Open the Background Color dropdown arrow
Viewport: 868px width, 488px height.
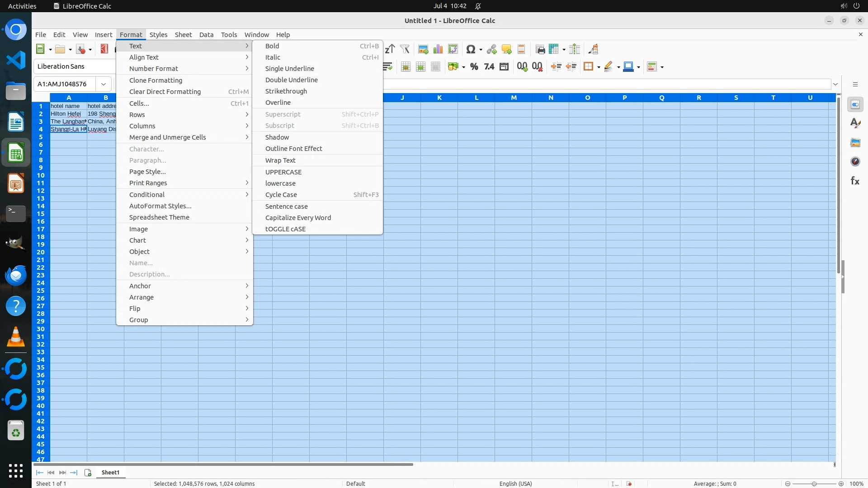[639, 67]
